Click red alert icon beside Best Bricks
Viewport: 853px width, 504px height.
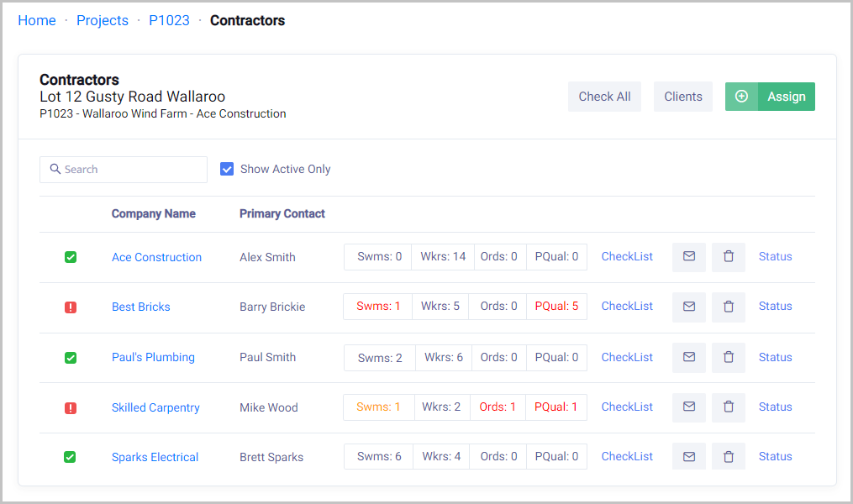[71, 307]
